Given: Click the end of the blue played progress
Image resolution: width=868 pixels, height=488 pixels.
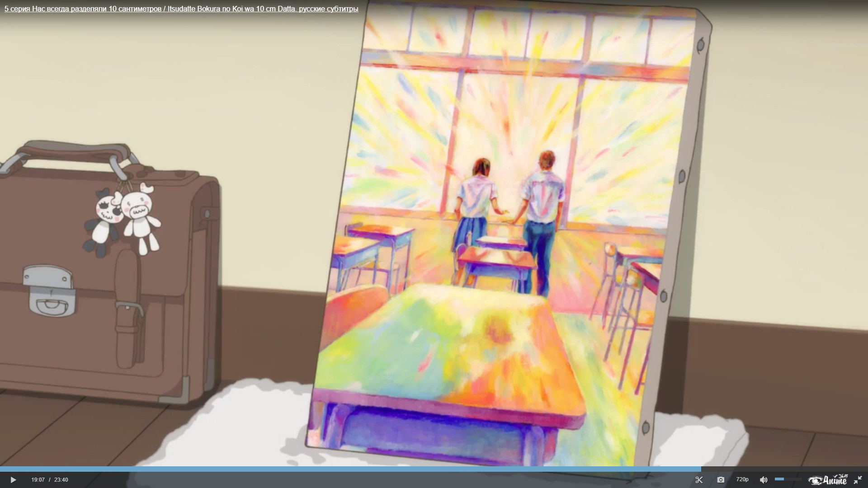Looking at the screenshot, I should (700, 469).
